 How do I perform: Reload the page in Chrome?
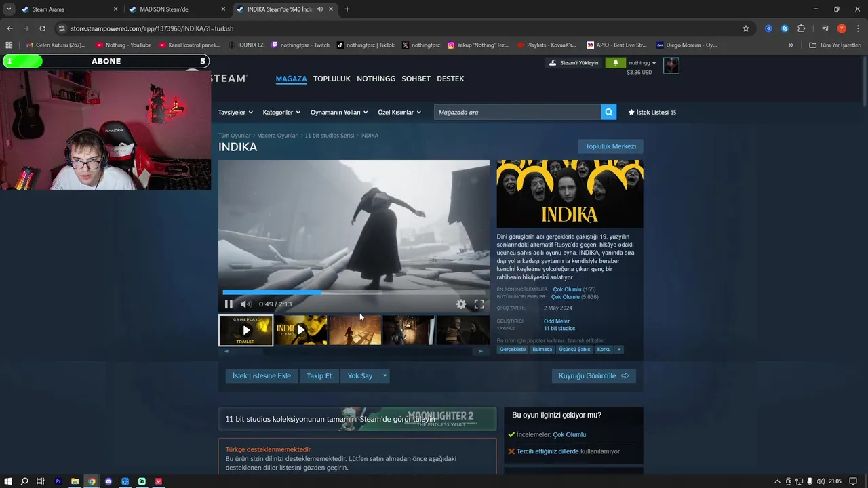[x=42, y=28]
